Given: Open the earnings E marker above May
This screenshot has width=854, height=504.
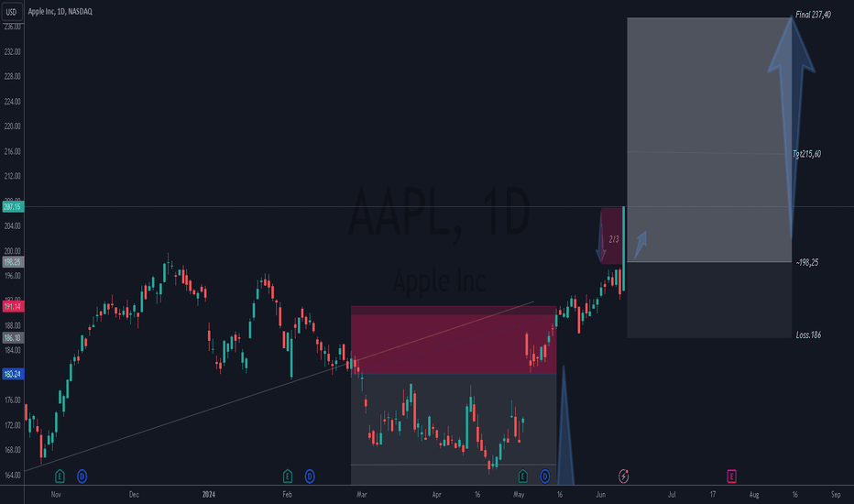Looking at the screenshot, I should pos(523,477).
